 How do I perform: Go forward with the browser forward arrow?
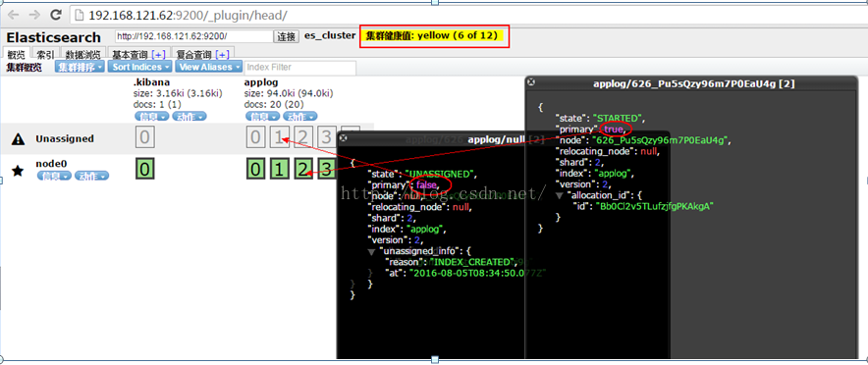pyautogui.click(x=34, y=15)
